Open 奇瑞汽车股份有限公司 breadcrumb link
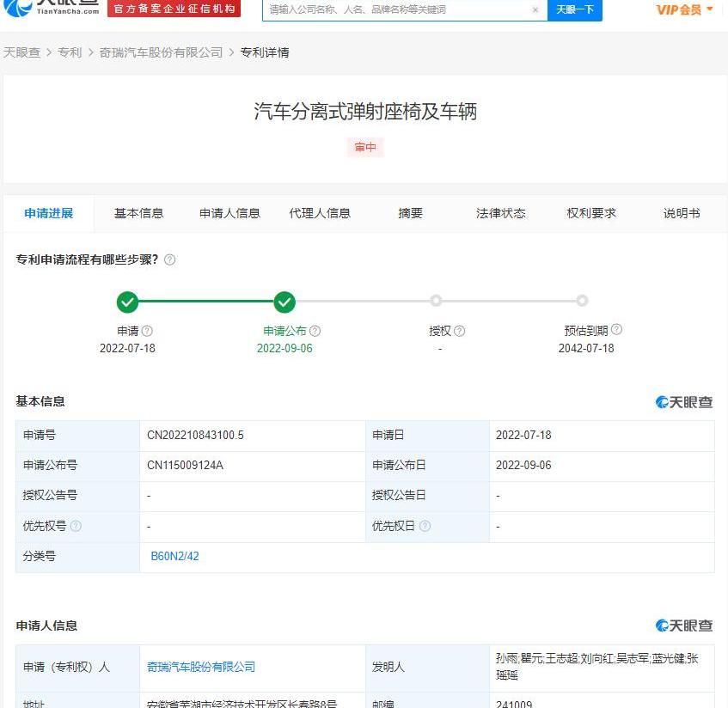 [x=161, y=52]
